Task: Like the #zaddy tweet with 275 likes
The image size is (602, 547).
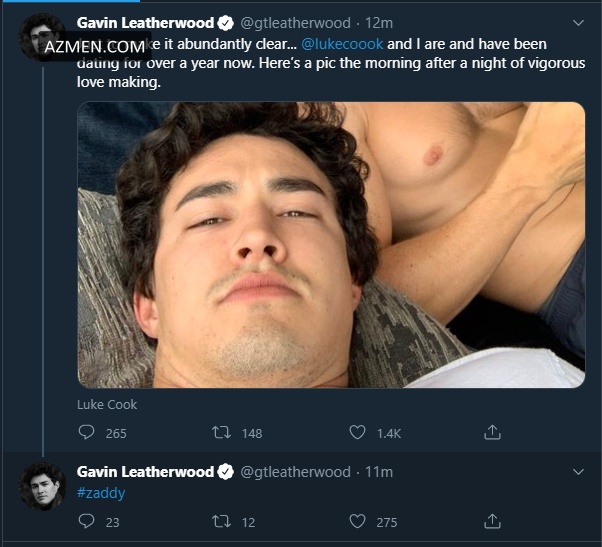Action: click(x=358, y=521)
